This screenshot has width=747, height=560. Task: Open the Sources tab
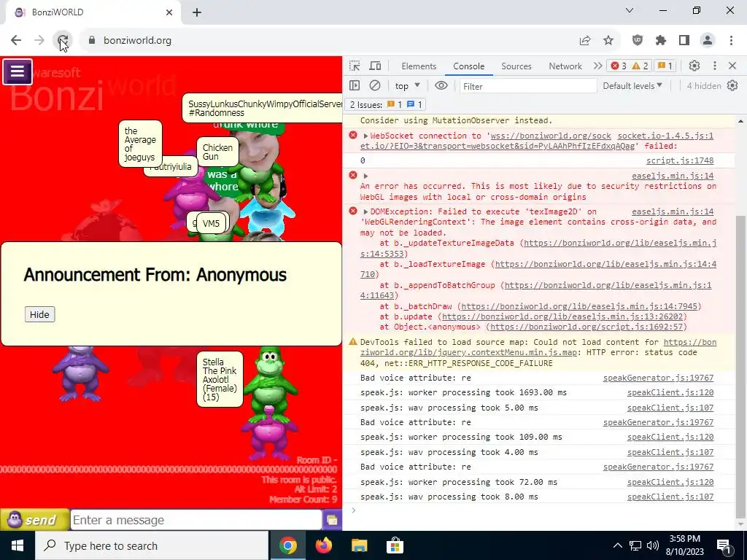(x=516, y=66)
